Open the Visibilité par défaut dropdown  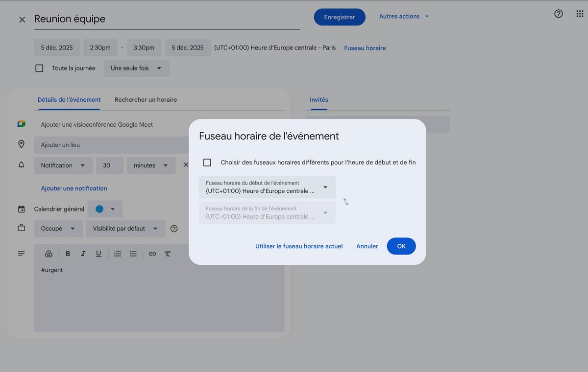125,228
